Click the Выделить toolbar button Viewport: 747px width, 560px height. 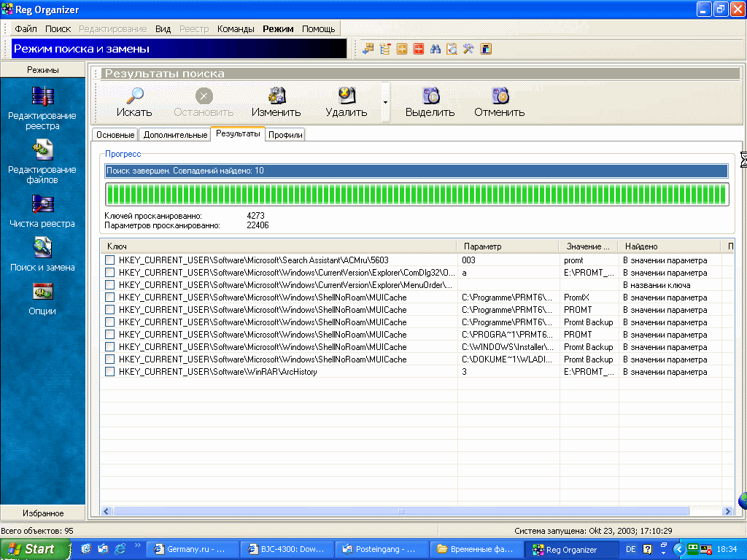coord(430,103)
